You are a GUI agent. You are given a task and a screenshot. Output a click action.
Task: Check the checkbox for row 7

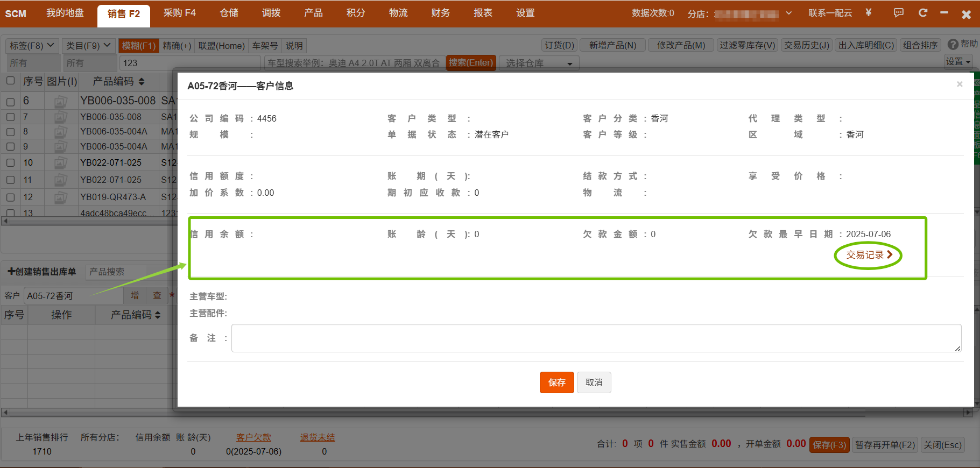click(10, 117)
